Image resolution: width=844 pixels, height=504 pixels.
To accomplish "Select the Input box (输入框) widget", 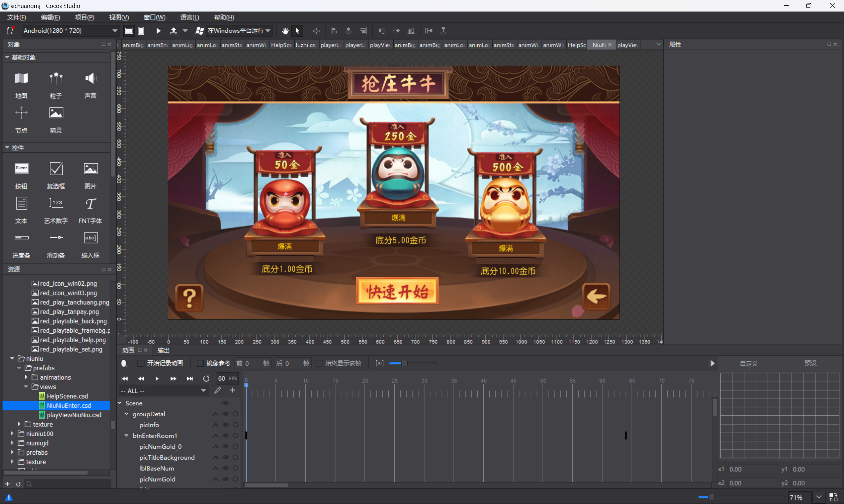I will tap(90, 244).
